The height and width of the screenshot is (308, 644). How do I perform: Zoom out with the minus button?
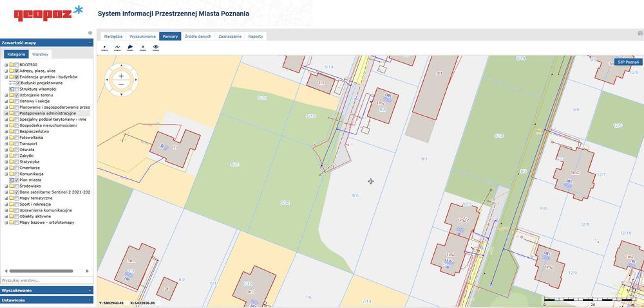[121, 84]
